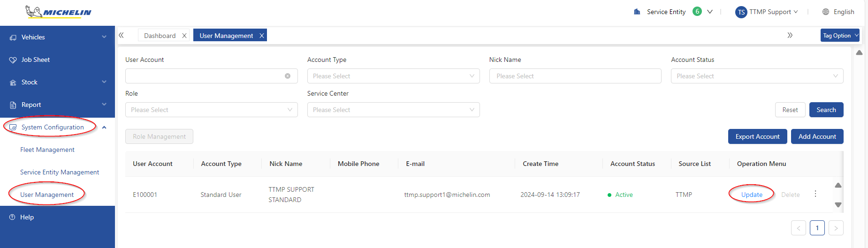Click the globe language icon
Viewport: 868px width, 248px height.
point(826,12)
